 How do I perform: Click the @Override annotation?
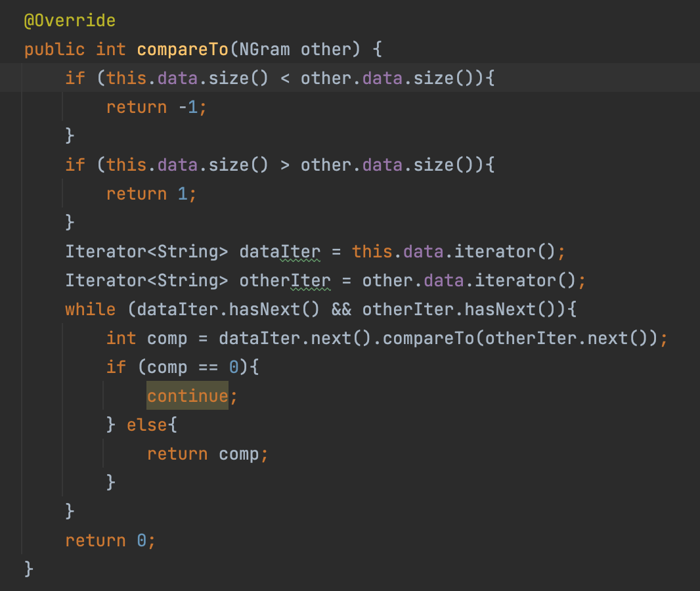coord(70,20)
